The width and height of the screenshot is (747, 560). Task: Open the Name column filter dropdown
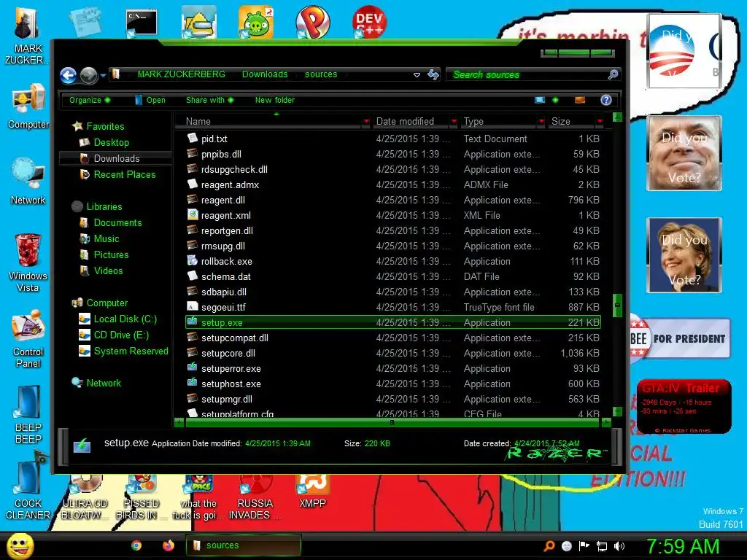pos(366,122)
